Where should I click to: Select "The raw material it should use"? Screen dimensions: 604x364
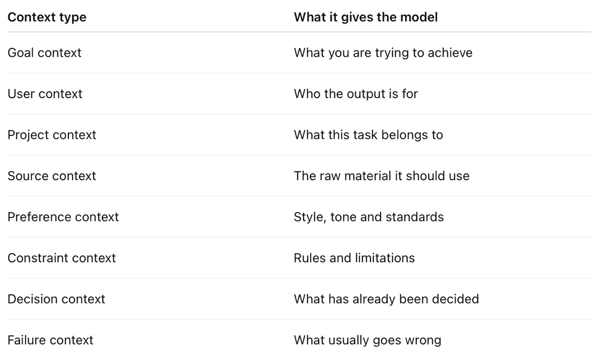click(x=382, y=176)
